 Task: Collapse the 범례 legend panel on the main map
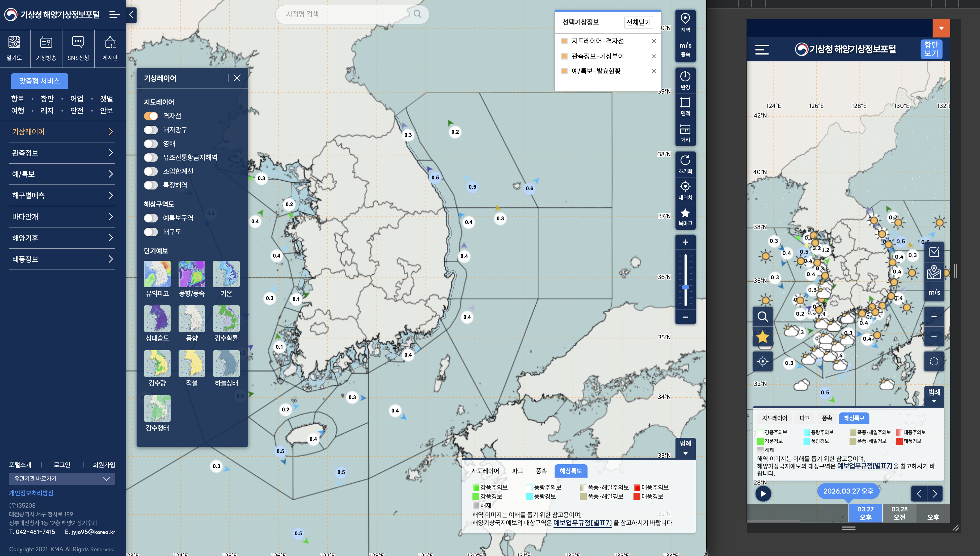point(685,448)
